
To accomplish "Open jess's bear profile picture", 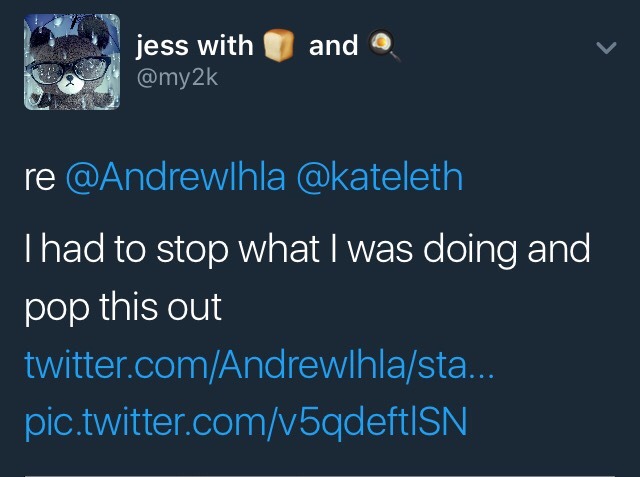I will tap(72, 62).
